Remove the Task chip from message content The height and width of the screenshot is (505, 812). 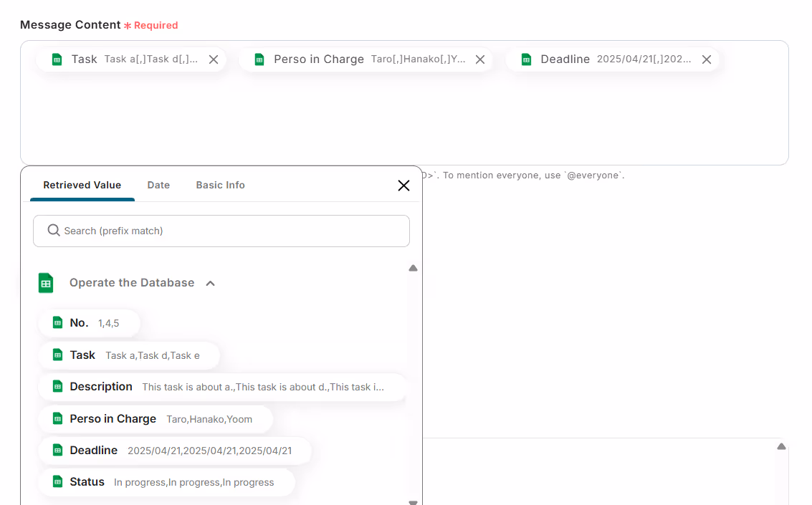pos(214,59)
